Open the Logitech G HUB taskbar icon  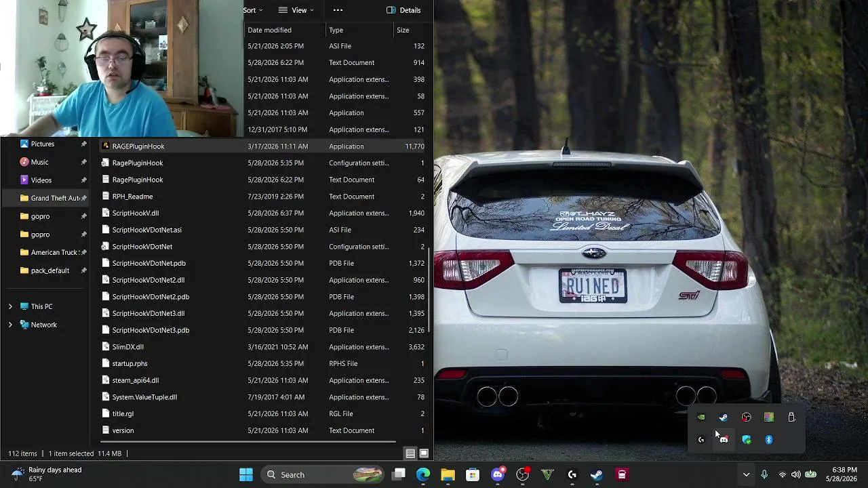[x=572, y=474]
